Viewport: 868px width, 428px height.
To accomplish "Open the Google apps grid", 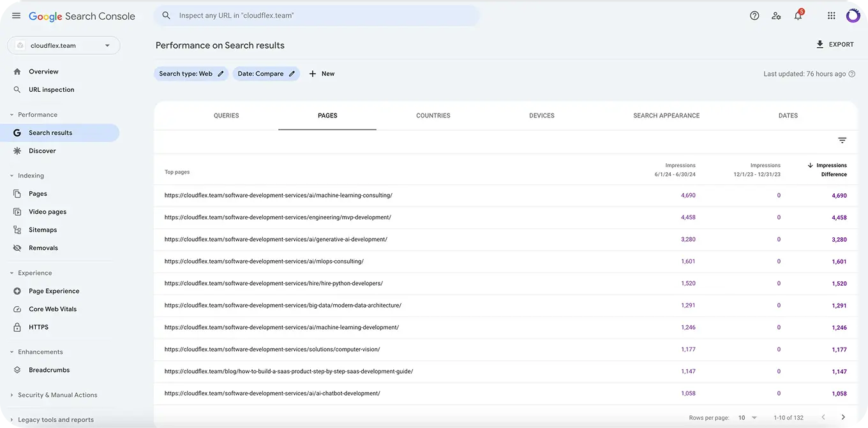I will click(x=831, y=16).
